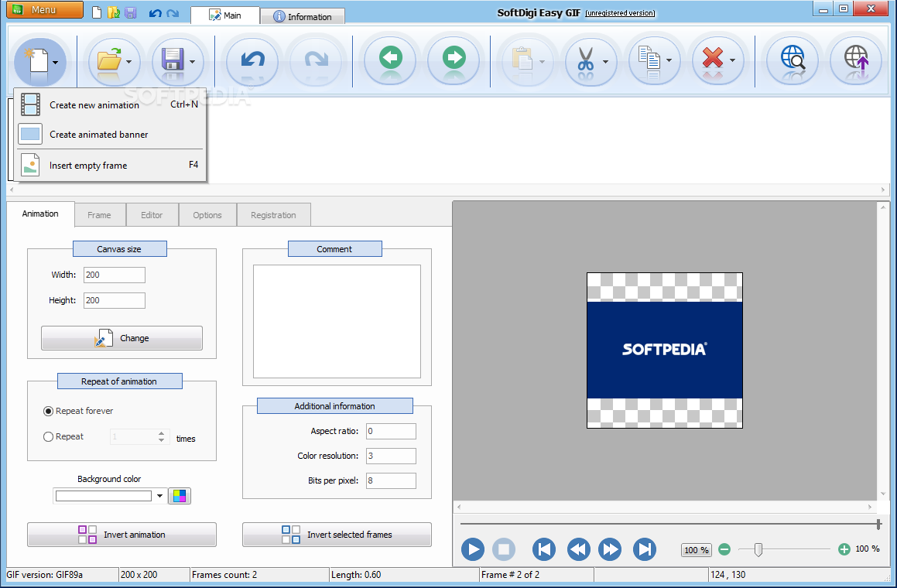The height and width of the screenshot is (588, 897).
Task: Stop the animation playback
Action: [504, 549]
